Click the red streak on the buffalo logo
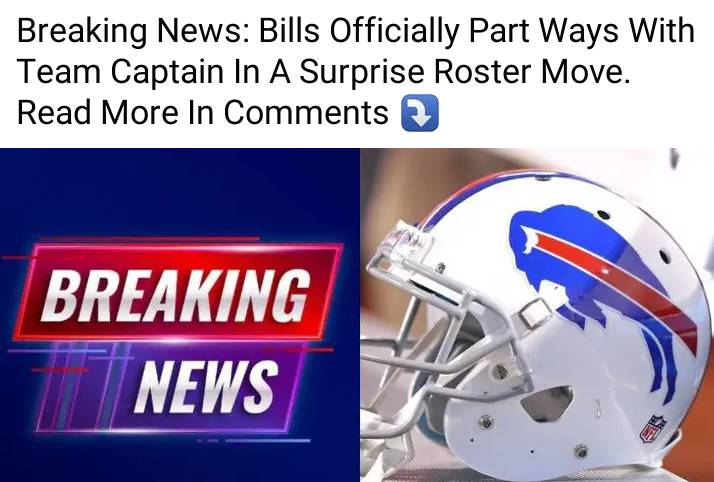 [615, 287]
